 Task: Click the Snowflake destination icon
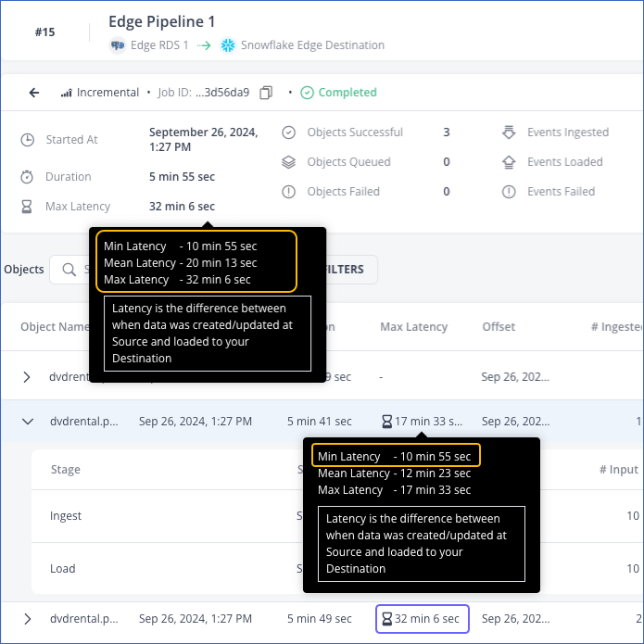228,45
